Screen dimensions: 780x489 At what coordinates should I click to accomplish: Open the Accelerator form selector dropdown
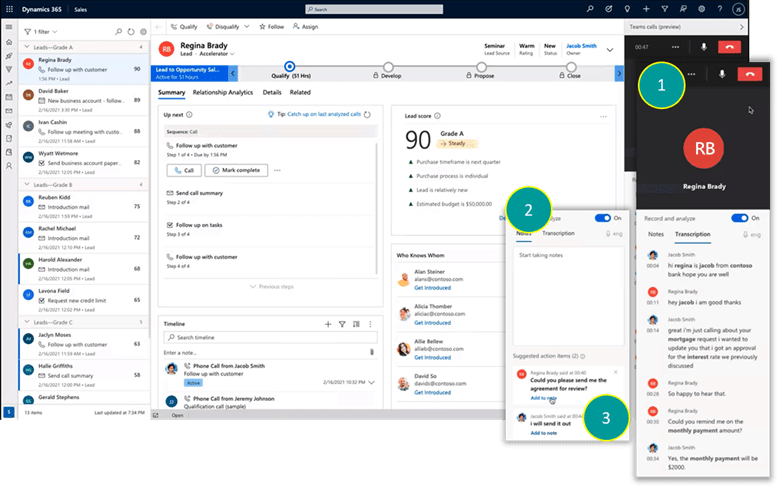pyautogui.click(x=216, y=54)
